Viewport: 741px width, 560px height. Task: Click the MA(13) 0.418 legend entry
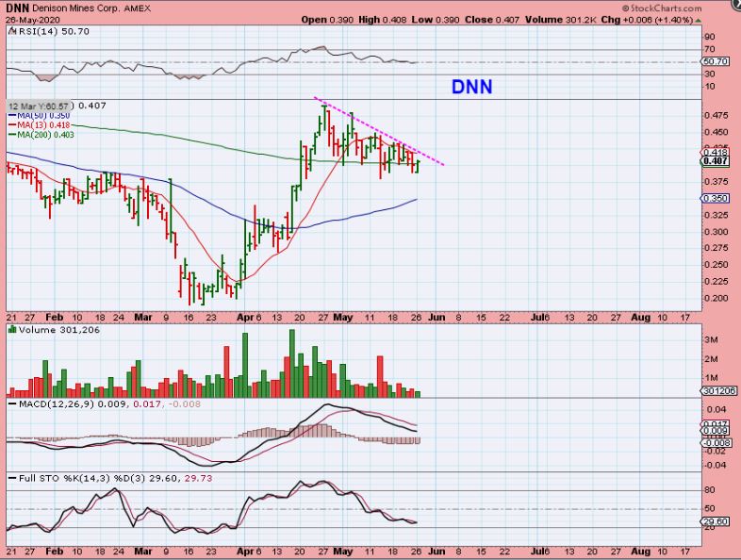click(x=40, y=125)
